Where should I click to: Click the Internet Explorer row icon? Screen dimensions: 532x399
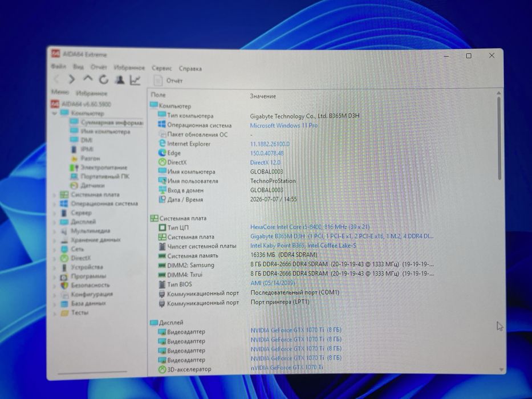coord(162,144)
